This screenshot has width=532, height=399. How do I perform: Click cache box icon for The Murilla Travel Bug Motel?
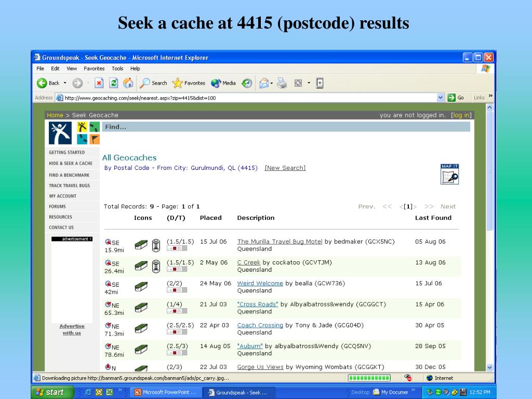coord(141,245)
